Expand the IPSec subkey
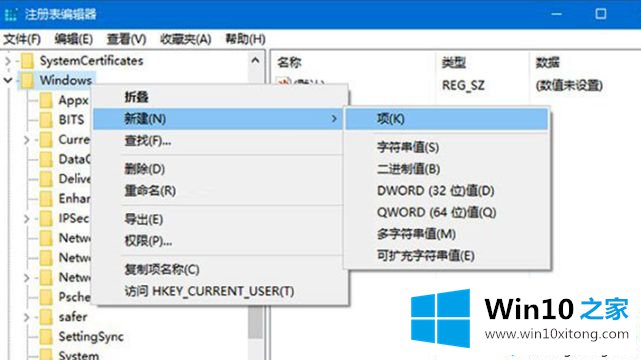 click(27, 219)
